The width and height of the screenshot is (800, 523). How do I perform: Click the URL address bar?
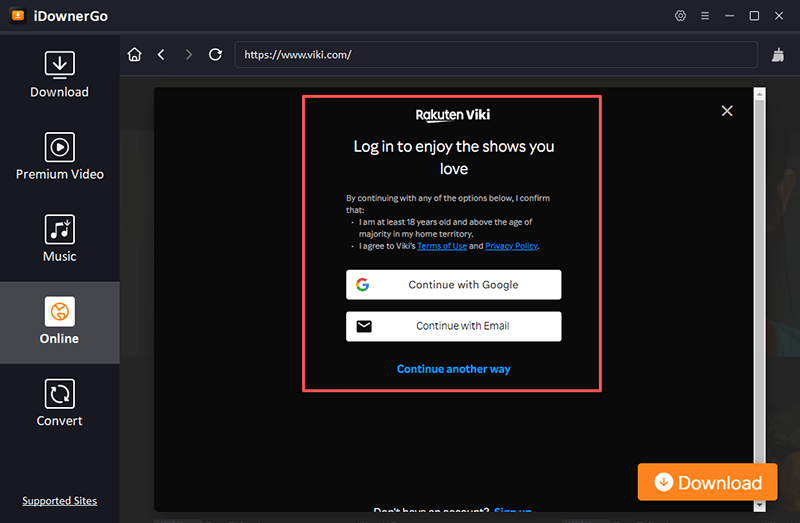tap(496, 55)
